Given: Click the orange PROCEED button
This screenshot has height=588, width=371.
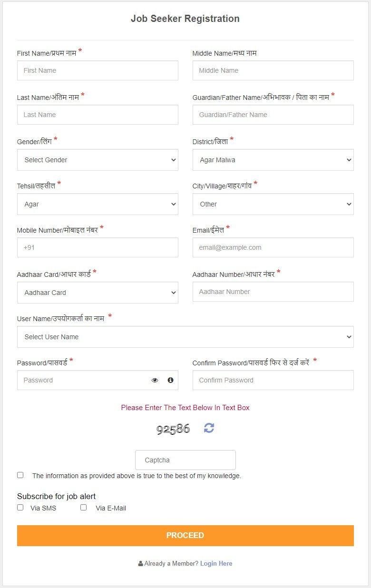Looking at the screenshot, I should coord(185,536).
